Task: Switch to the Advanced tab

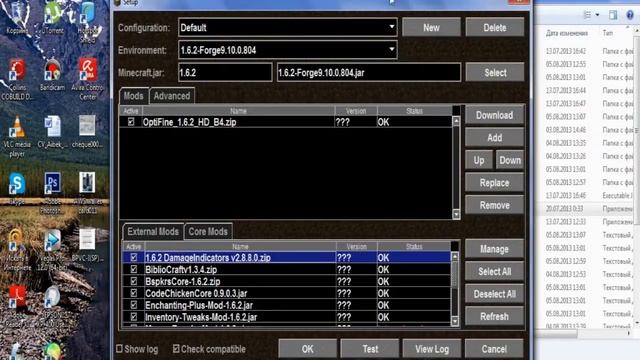Action: [172, 96]
